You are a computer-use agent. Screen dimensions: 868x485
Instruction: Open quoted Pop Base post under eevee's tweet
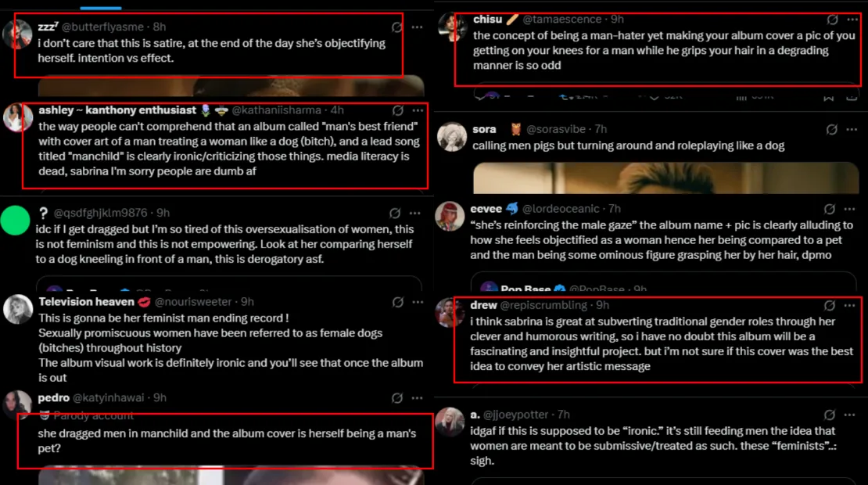[663, 285]
